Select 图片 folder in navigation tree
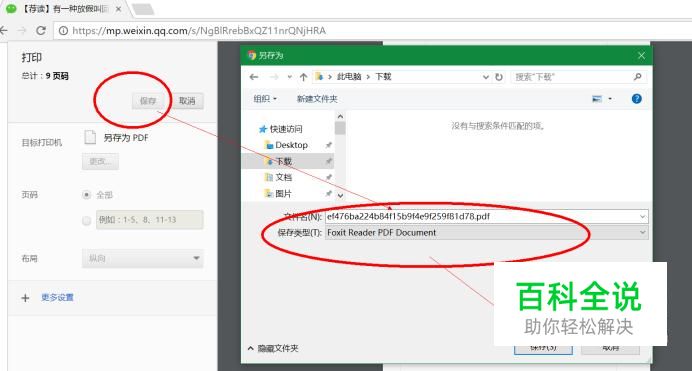 [278, 194]
